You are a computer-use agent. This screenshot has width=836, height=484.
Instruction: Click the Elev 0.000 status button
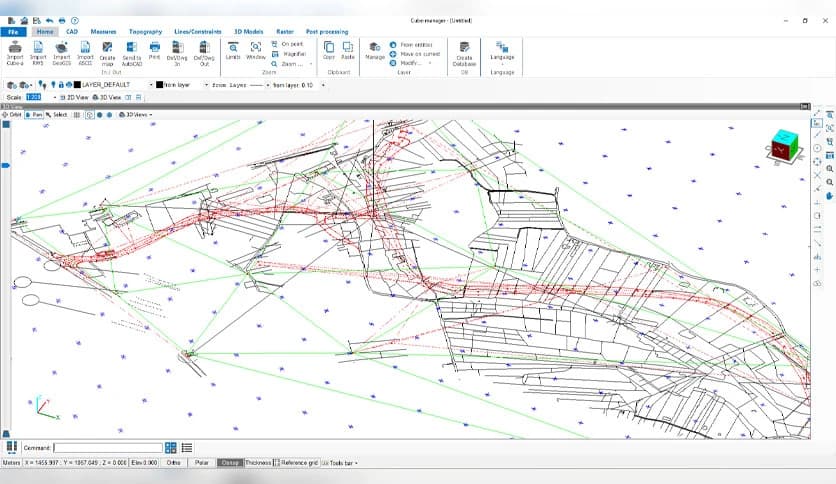tap(144, 463)
